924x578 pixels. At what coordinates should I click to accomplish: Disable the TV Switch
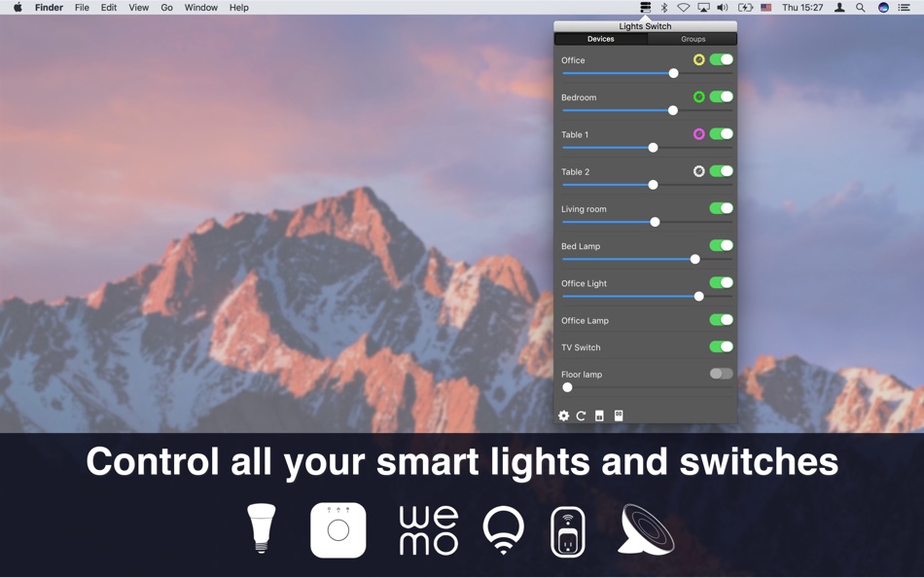coord(721,346)
